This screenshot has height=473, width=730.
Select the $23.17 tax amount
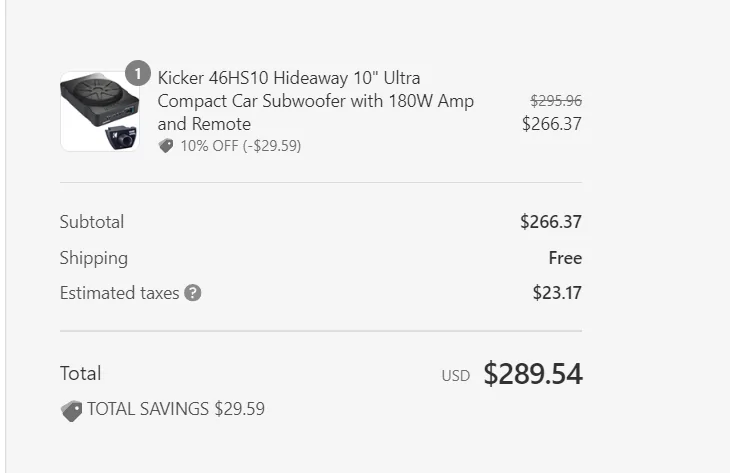tap(557, 294)
